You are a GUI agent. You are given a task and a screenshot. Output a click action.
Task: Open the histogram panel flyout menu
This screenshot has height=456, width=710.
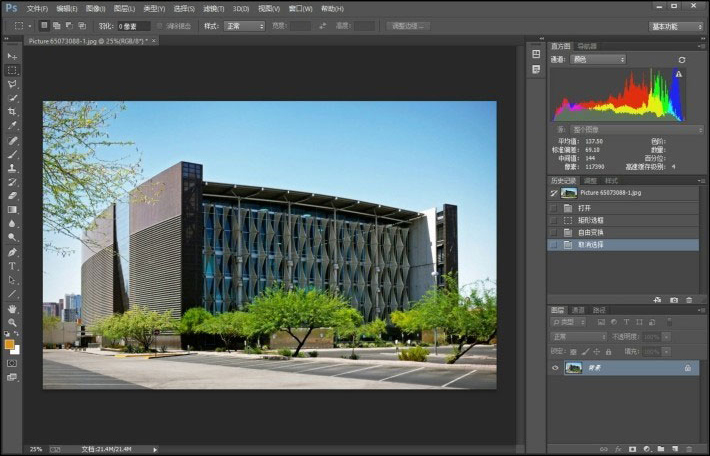701,46
